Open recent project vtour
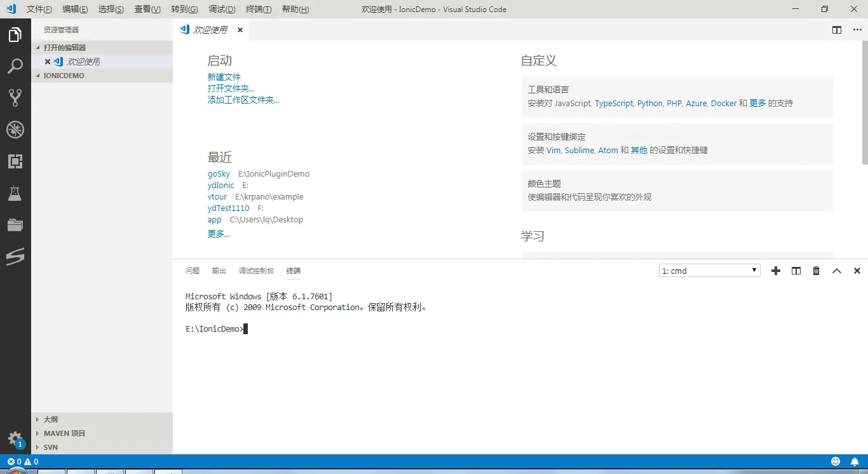Viewport: 868px width, 474px height. point(217,197)
